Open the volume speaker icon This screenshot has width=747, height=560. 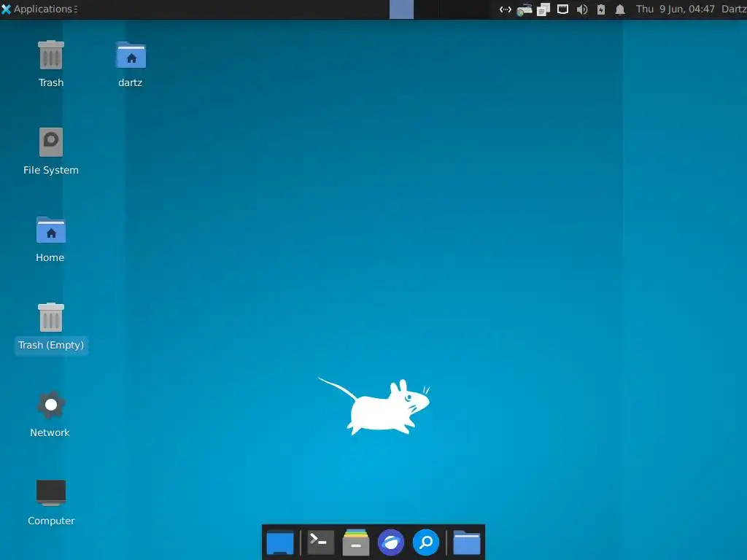click(x=581, y=9)
